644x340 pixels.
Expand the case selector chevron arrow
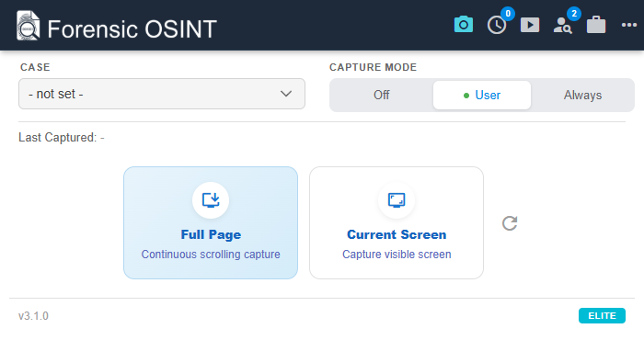(x=286, y=94)
